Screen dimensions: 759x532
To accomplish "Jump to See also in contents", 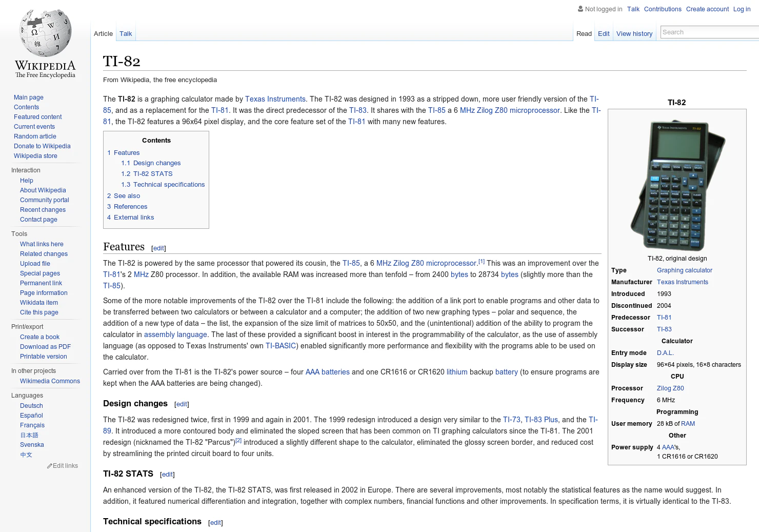I will coord(124,196).
